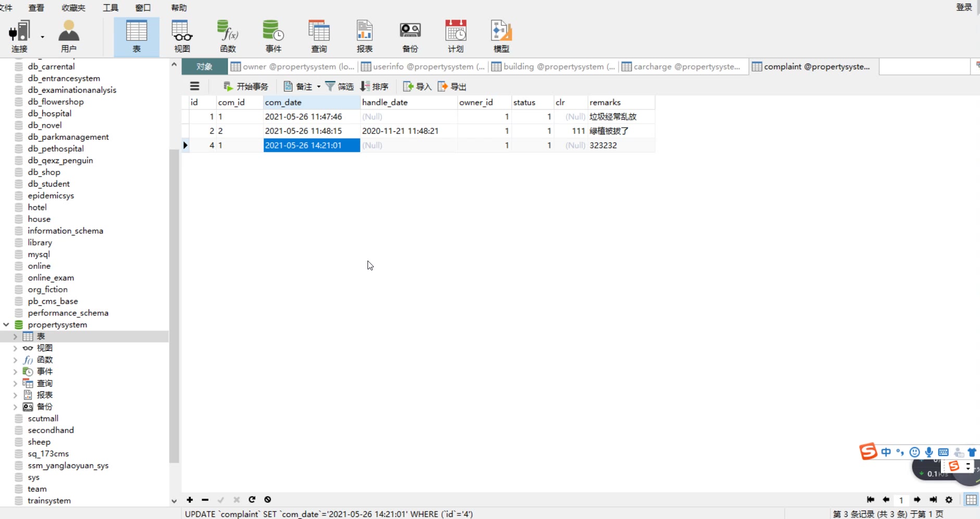Go to last page of records
This screenshot has height=519, width=980.
[x=933, y=500]
